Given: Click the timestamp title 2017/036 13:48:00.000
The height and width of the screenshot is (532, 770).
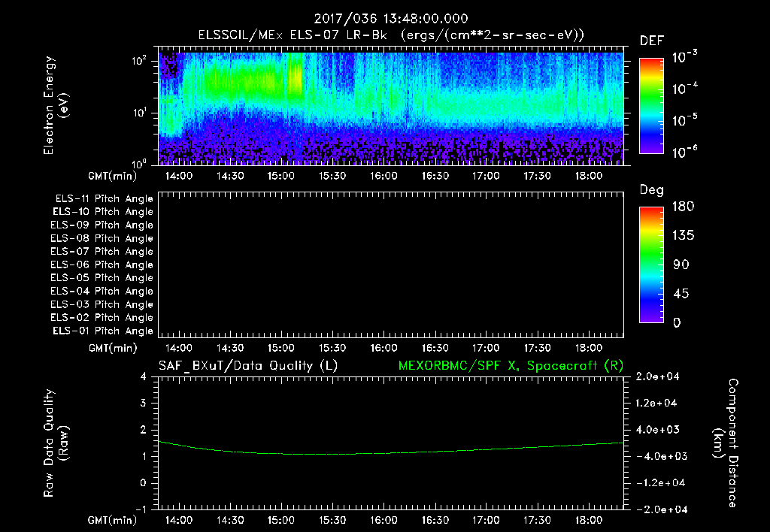Looking at the screenshot, I should coord(391,19).
